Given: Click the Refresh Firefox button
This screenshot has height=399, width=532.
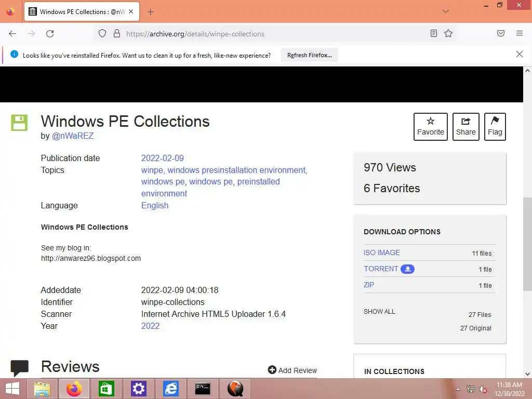Looking at the screenshot, I should point(310,55).
